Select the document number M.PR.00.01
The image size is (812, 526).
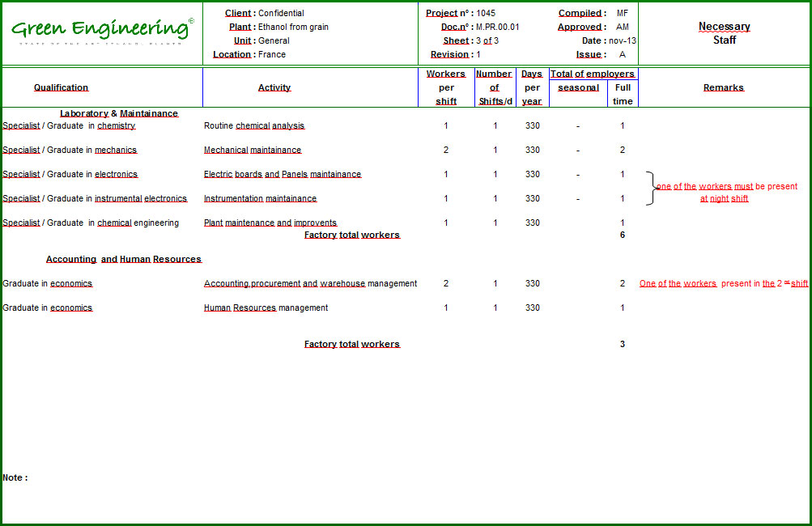(x=498, y=27)
